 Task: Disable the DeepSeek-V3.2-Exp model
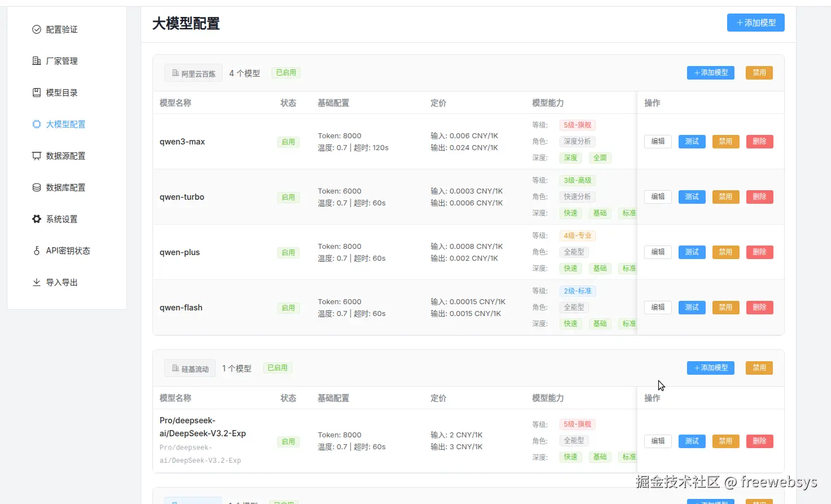coord(725,441)
